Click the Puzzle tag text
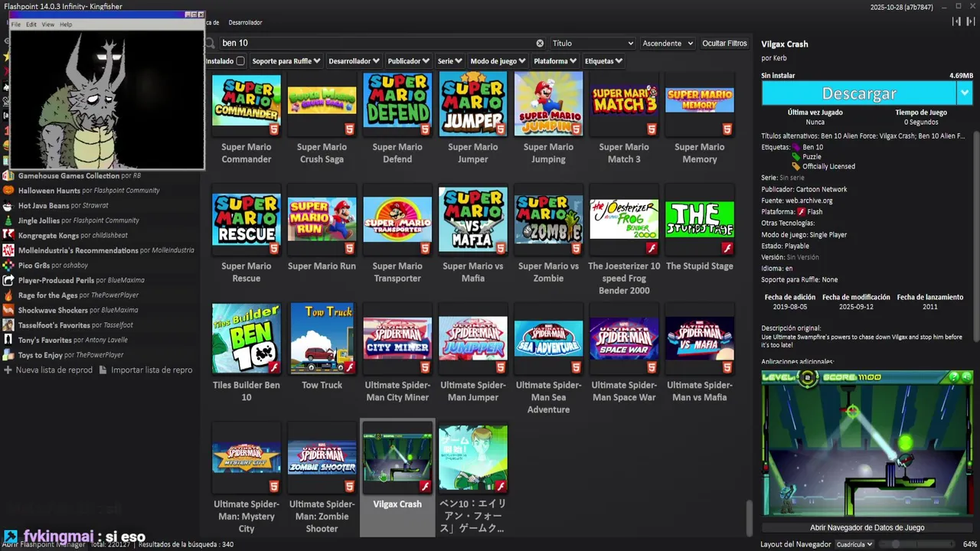Image resolution: width=980 pixels, height=551 pixels. (812, 156)
